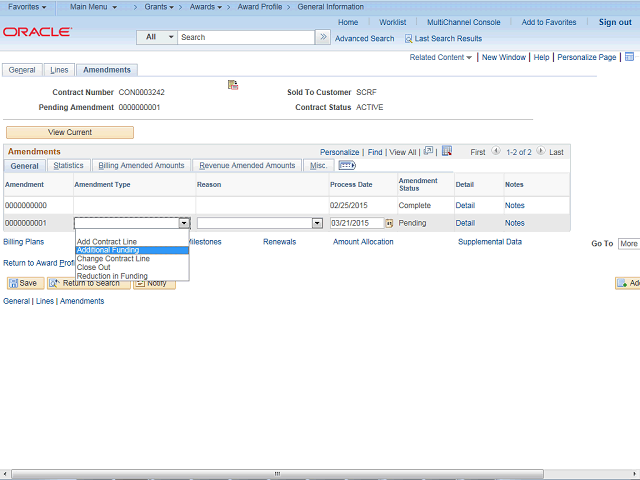Click into the Search input field

pos(246,37)
